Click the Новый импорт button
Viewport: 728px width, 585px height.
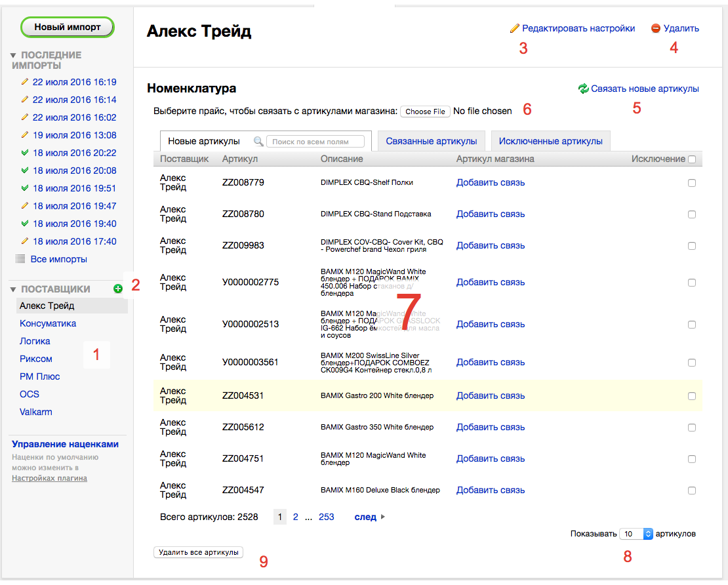(x=68, y=27)
